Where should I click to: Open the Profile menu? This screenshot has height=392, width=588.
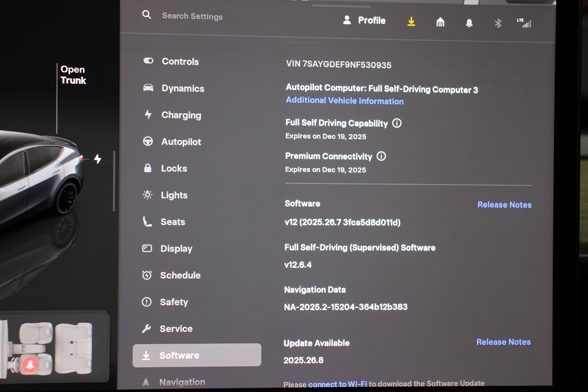365,21
